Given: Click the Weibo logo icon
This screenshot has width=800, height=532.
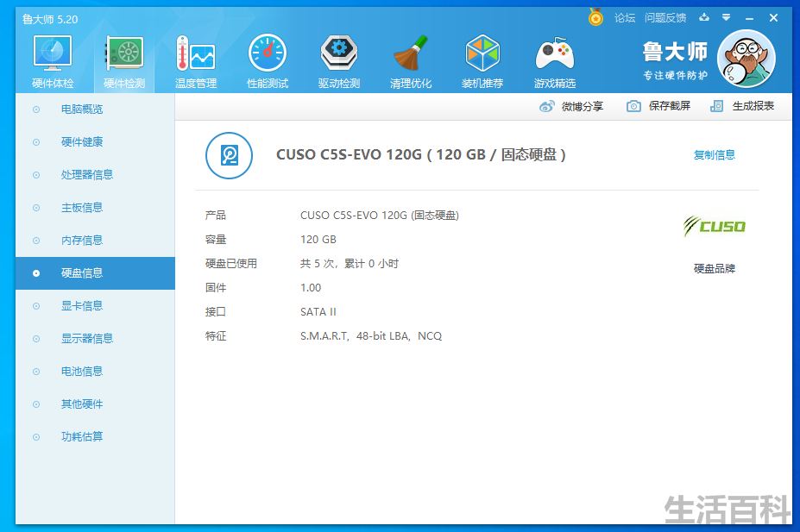Looking at the screenshot, I should [x=546, y=106].
